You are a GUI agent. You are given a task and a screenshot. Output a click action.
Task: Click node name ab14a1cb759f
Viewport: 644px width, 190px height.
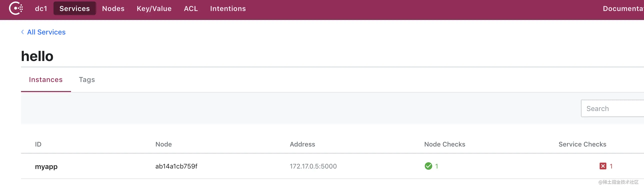pos(176,166)
